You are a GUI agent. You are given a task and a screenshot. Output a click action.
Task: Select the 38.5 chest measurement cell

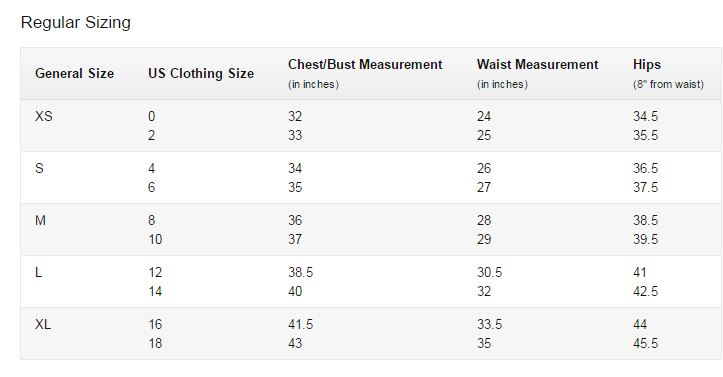301,272
